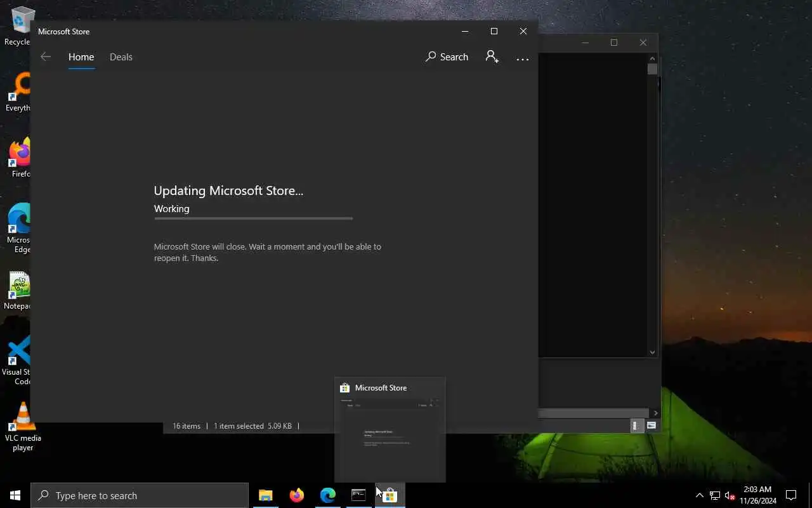This screenshot has height=508, width=812.
Task: Click the sign-in account icon
Action: click(492, 57)
